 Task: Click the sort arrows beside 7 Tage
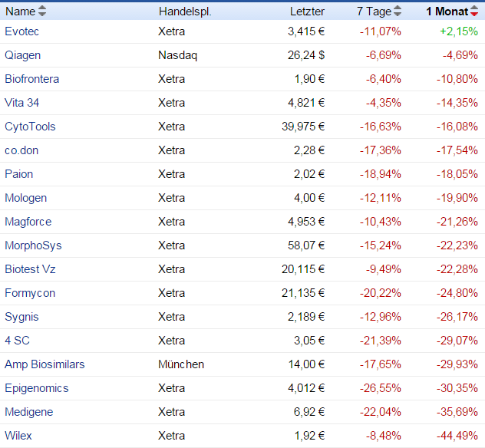click(x=398, y=12)
